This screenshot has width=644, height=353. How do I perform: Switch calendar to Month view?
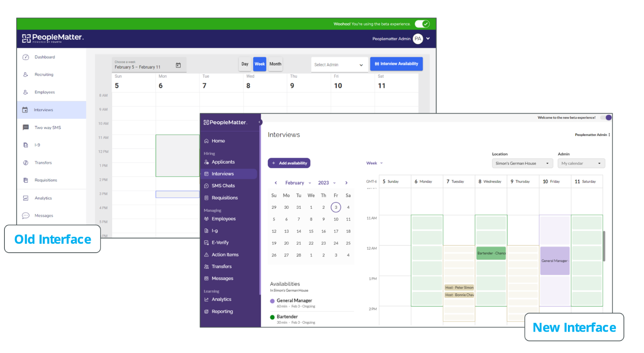(x=275, y=64)
